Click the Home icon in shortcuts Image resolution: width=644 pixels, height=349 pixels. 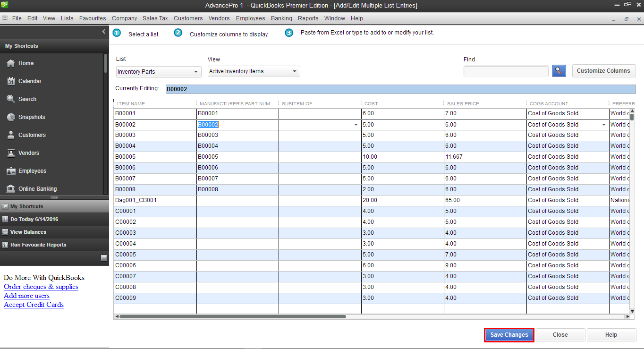coord(11,63)
